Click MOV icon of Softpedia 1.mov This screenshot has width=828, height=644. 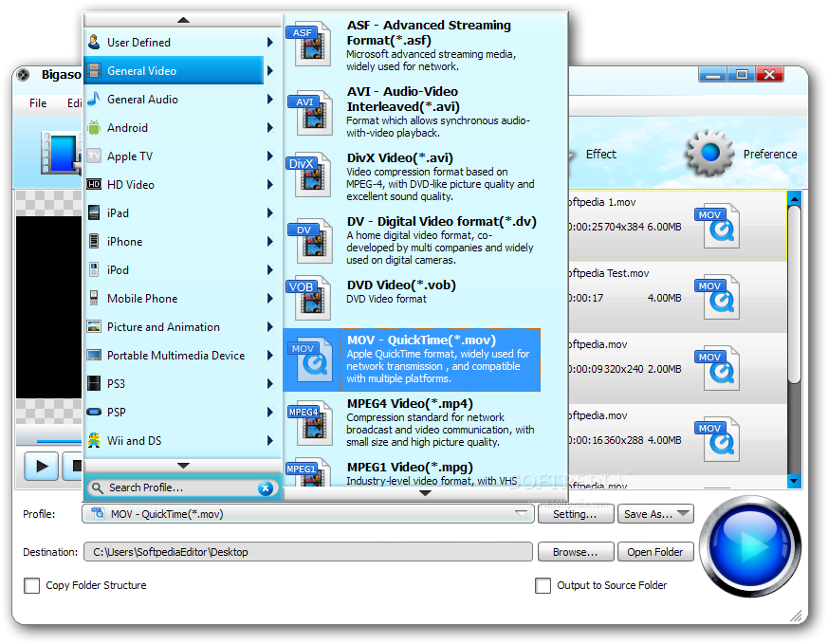(718, 226)
